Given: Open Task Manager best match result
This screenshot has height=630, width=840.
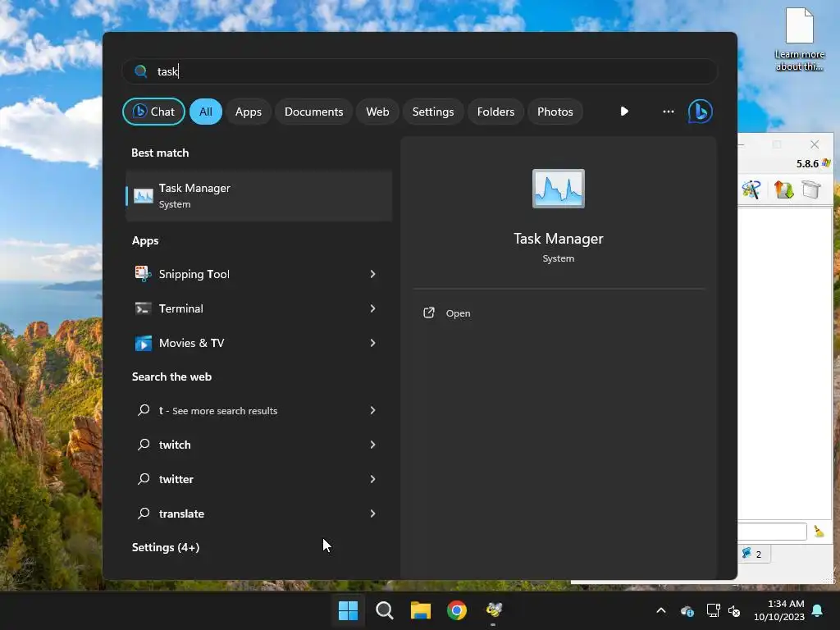Looking at the screenshot, I should (258, 195).
